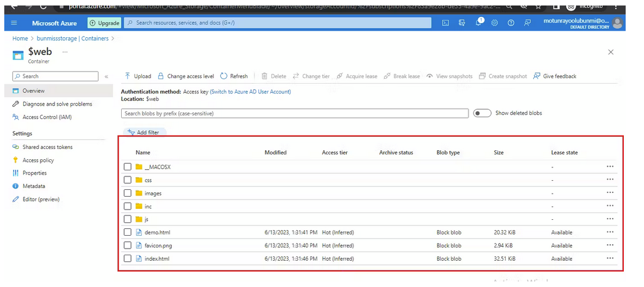The image size is (644, 287).
Task: Open Cloud Shell from the top bar
Action: click(x=446, y=23)
